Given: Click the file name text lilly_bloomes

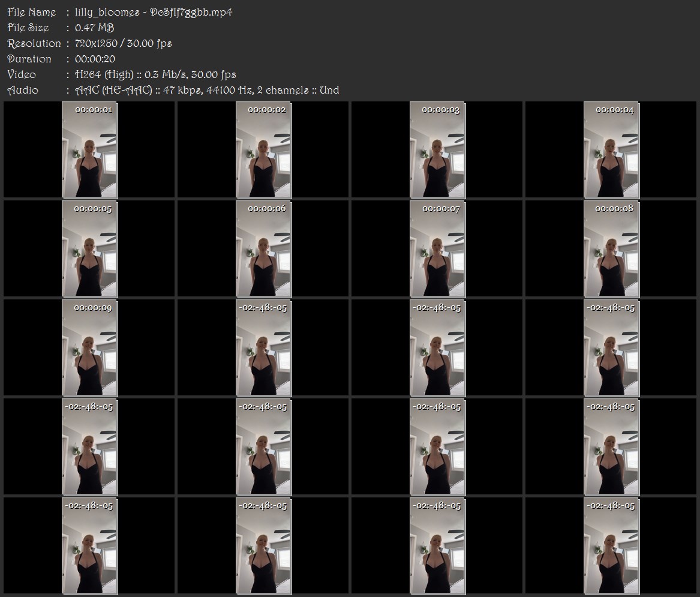Looking at the screenshot, I should 107,13.
